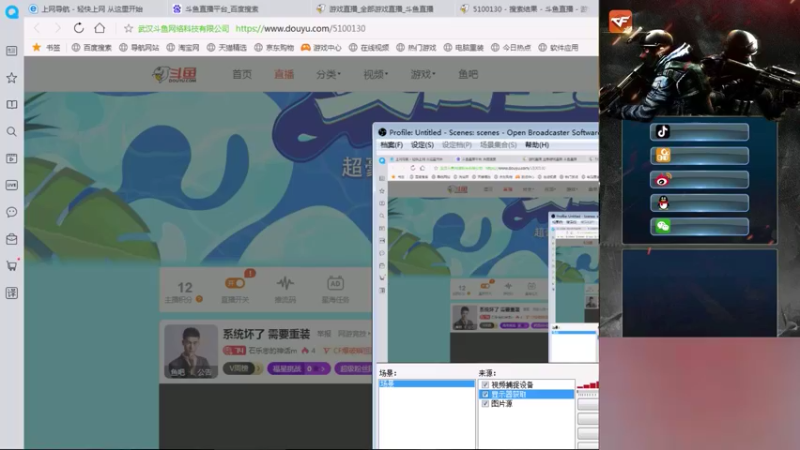This screenshot has width=800, height=450.
Task: Open the 星海任务 AD icon
Action: [335, 283]
